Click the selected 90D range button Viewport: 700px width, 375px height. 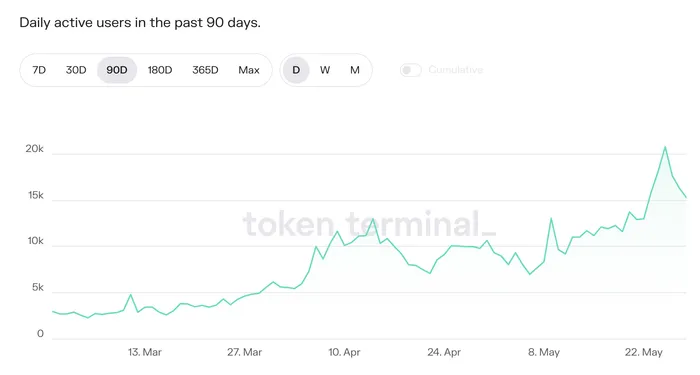point(117,70)
